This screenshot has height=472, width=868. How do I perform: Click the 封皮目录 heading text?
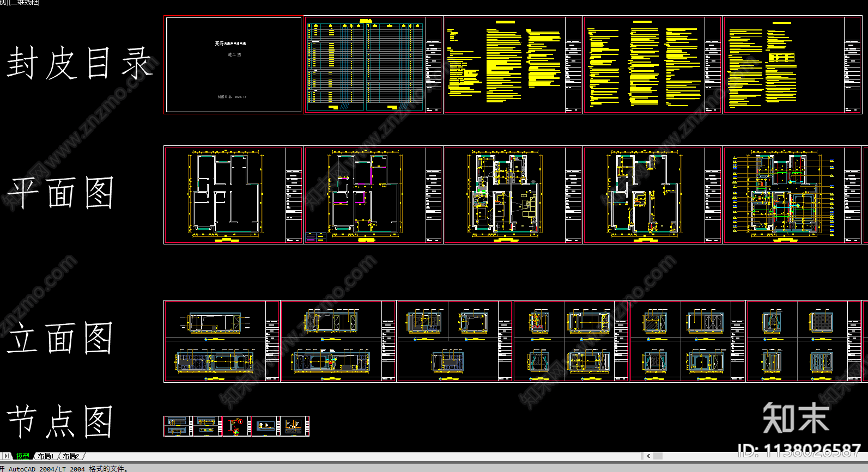[80, 63]
